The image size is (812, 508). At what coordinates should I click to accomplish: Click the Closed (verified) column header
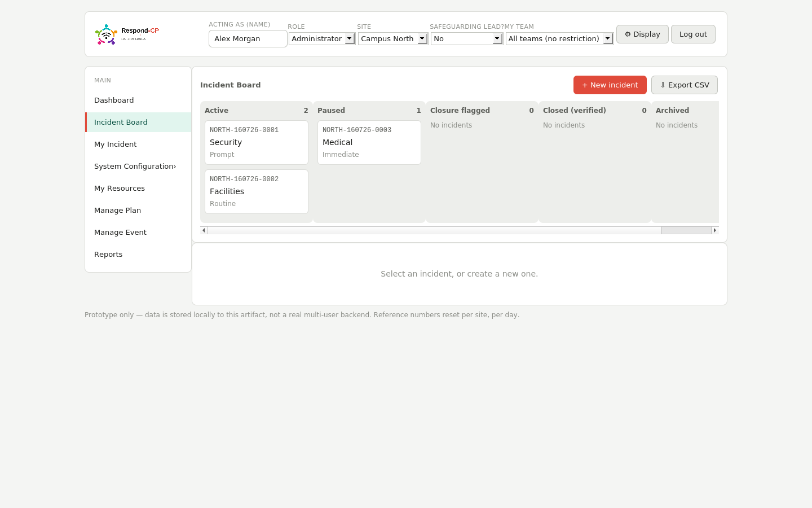(595, 111)
